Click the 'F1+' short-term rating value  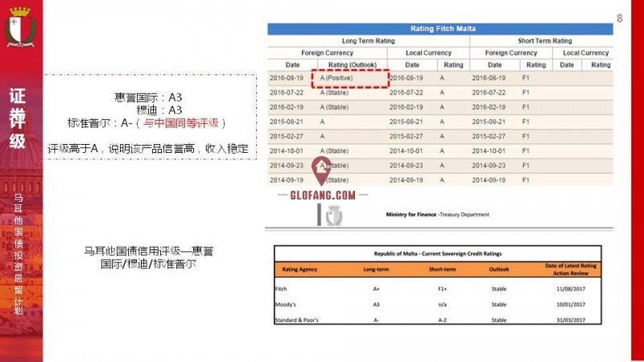pyautogui.click(x=442, y=289)
